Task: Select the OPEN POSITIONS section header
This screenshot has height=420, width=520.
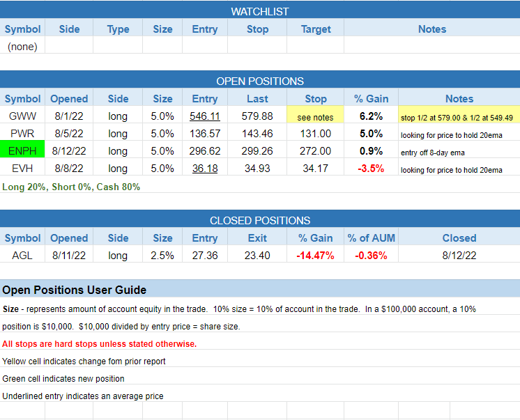Action: pos(260,81)
